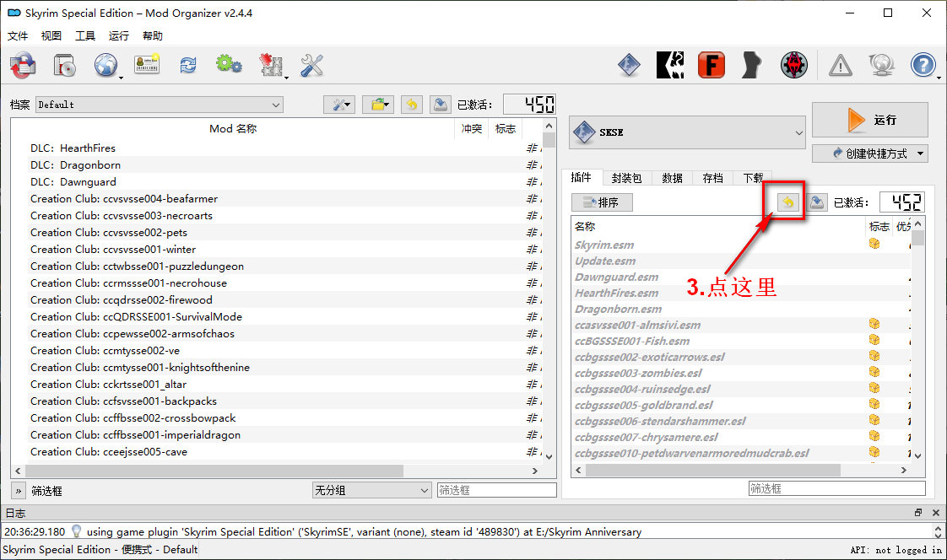This screenshot has width=947, height=560.
Task: Restore plugin backup with yellow arrow button
Action: 787,202
